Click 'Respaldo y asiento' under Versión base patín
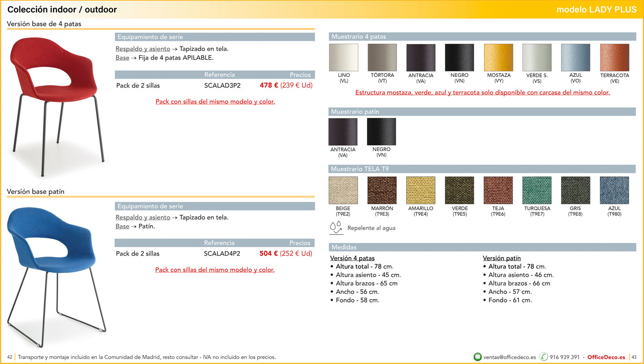Screen dimensions: 644x364 [143, 217]
